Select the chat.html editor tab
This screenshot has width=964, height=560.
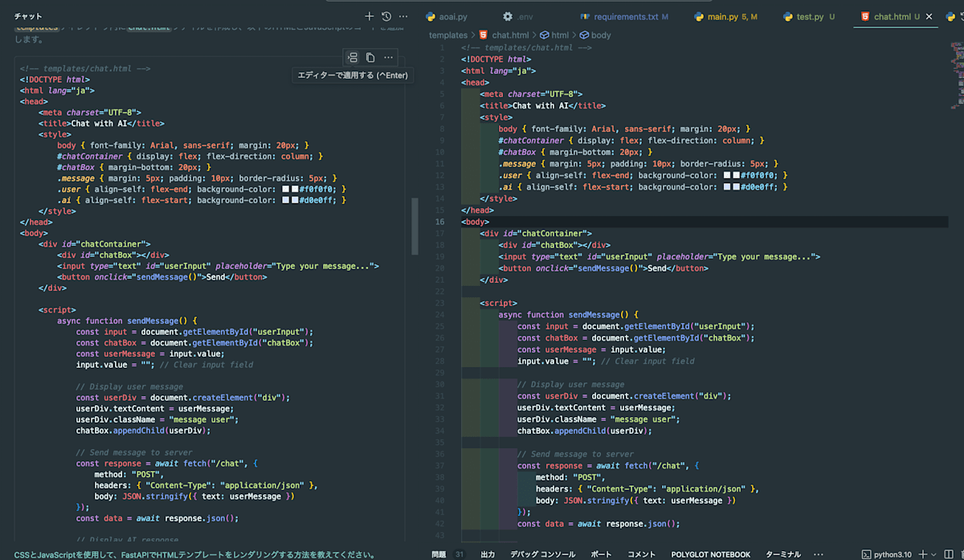point(895,16)
